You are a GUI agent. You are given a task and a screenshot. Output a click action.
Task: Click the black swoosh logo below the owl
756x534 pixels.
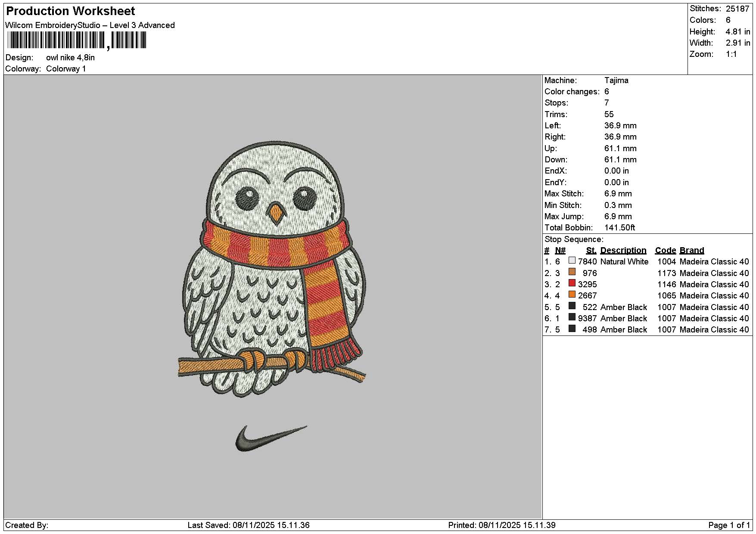click(271, 438)
